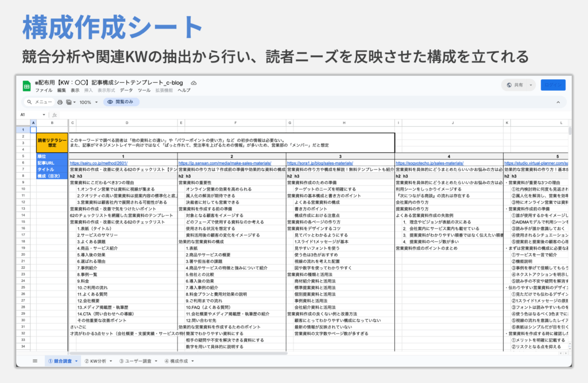Open the filter views icon dropdown

(71, 102)
